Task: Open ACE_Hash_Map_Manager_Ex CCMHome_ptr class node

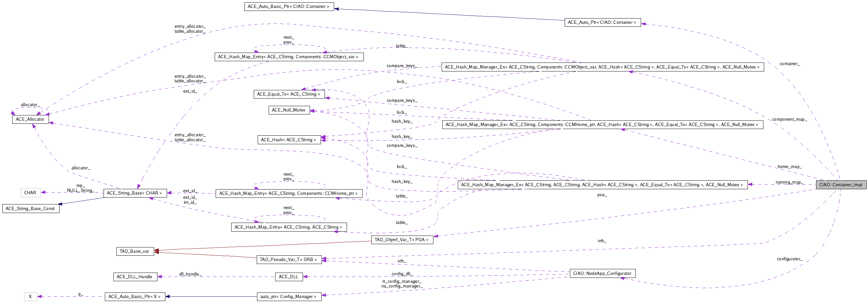Action: (x=602, y=125)
